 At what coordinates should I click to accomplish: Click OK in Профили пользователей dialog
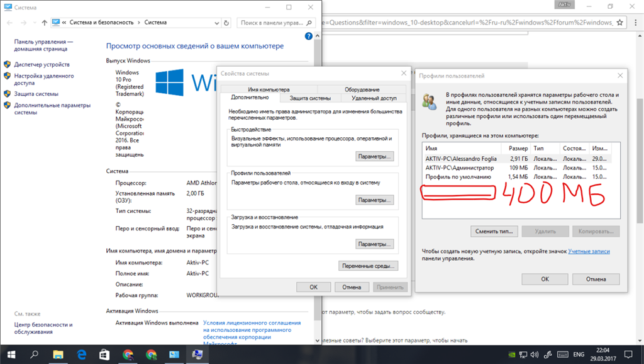coord(545,279)
